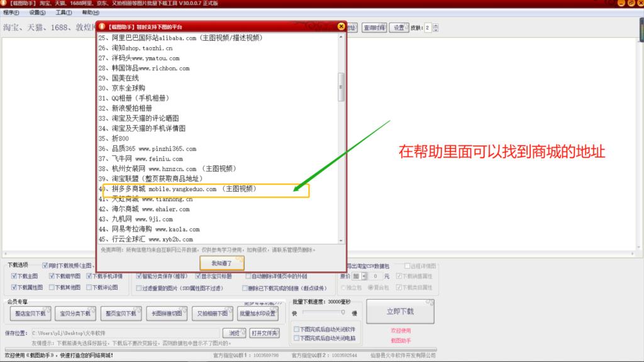Toggle 下载属性图 checkbox
The image size is (644, 362).
(x=14, y=287)
